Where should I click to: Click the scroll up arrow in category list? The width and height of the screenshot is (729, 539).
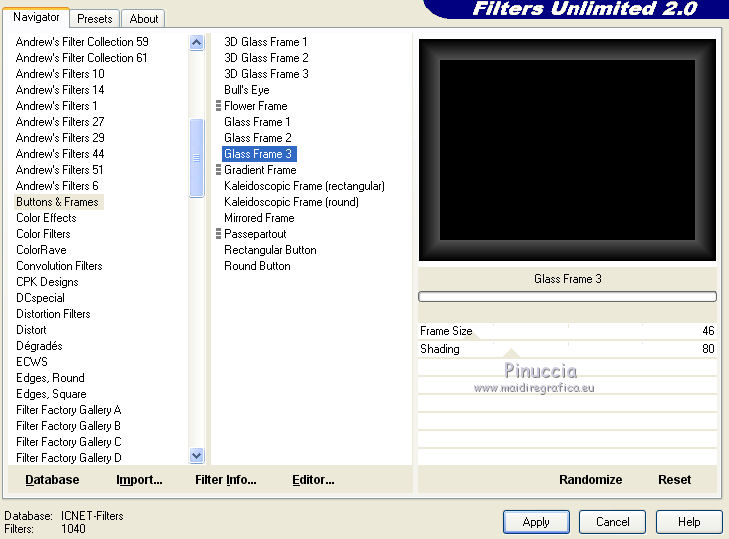pyautogui.click(x=197, y=43)
